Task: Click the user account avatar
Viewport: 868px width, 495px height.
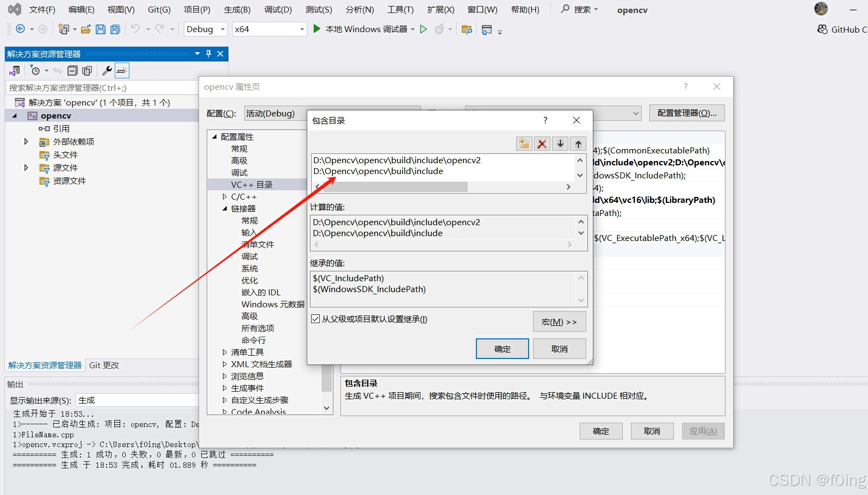Action: point(821,9)
